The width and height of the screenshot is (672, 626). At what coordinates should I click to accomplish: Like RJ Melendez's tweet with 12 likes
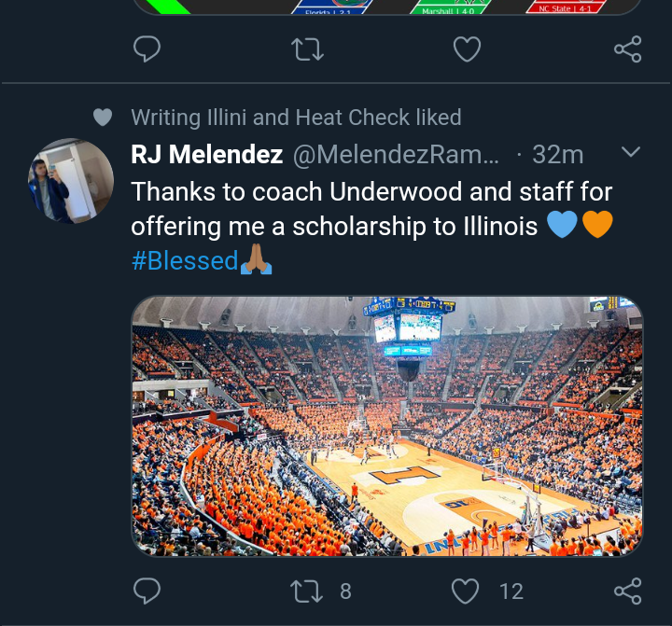click(466, 590)
